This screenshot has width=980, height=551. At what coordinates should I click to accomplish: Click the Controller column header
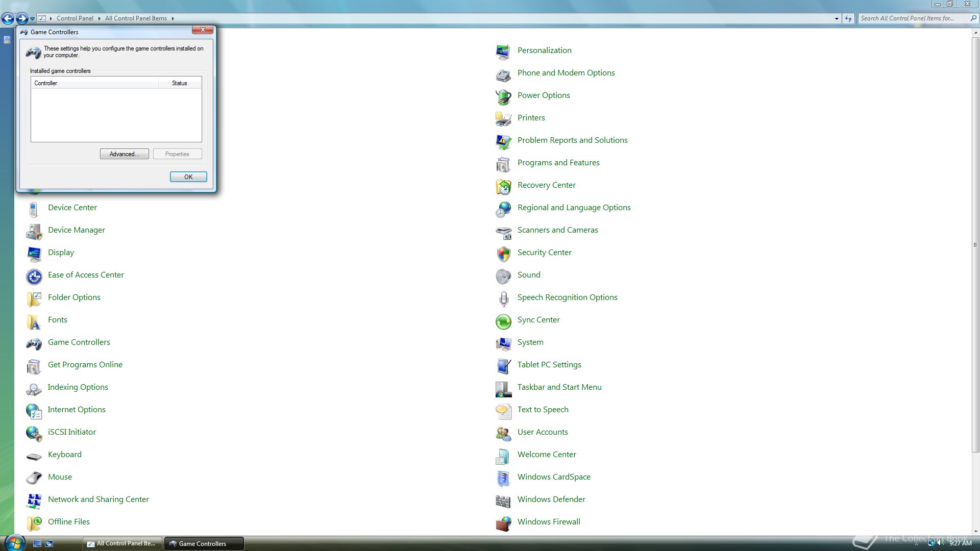pos(94,83)
